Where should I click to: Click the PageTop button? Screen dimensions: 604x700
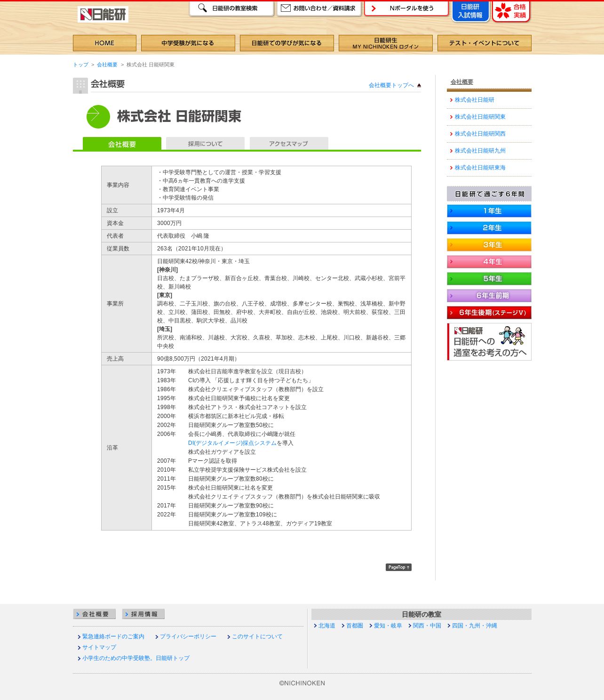tap(398, 567)
